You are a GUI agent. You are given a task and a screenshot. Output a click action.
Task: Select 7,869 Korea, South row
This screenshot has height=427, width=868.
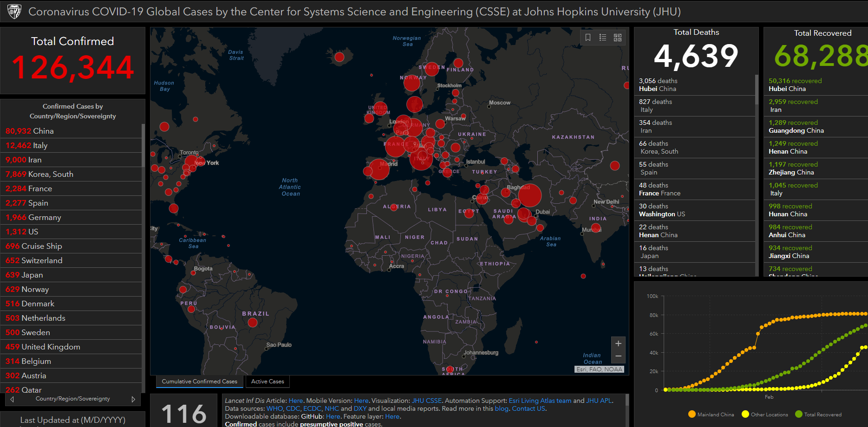coord(71,174)
